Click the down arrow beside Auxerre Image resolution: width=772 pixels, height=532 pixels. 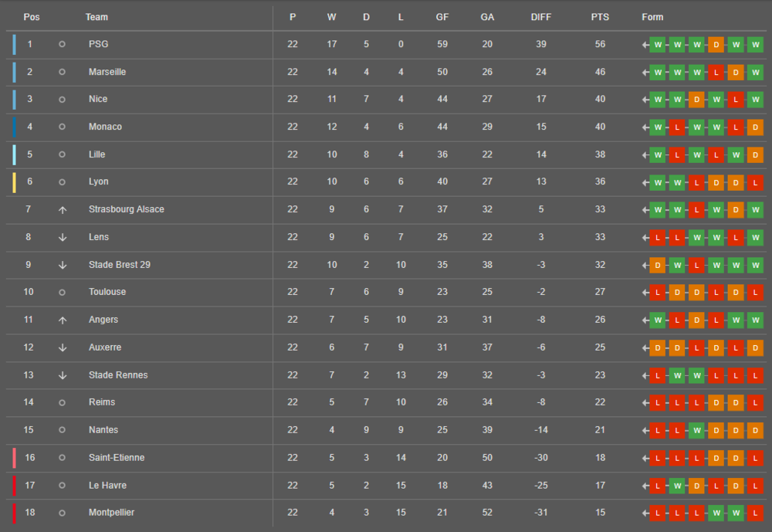coord(63,347)
